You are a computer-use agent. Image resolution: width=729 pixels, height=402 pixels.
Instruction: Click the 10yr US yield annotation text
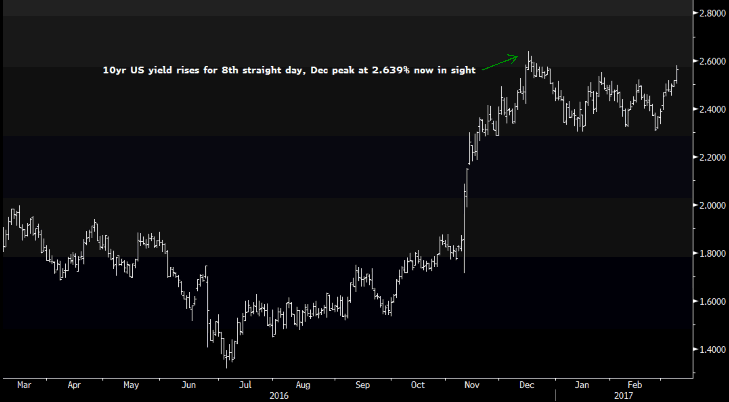[x=289, y=71]
